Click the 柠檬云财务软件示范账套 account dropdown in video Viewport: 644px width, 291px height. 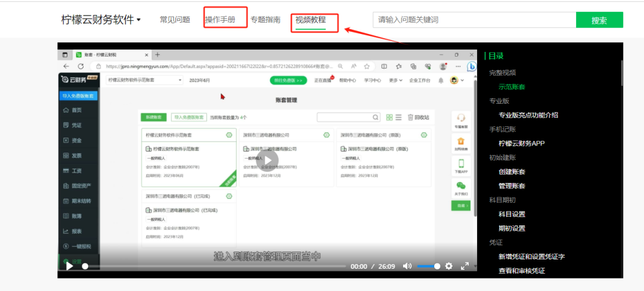(144, 81)
